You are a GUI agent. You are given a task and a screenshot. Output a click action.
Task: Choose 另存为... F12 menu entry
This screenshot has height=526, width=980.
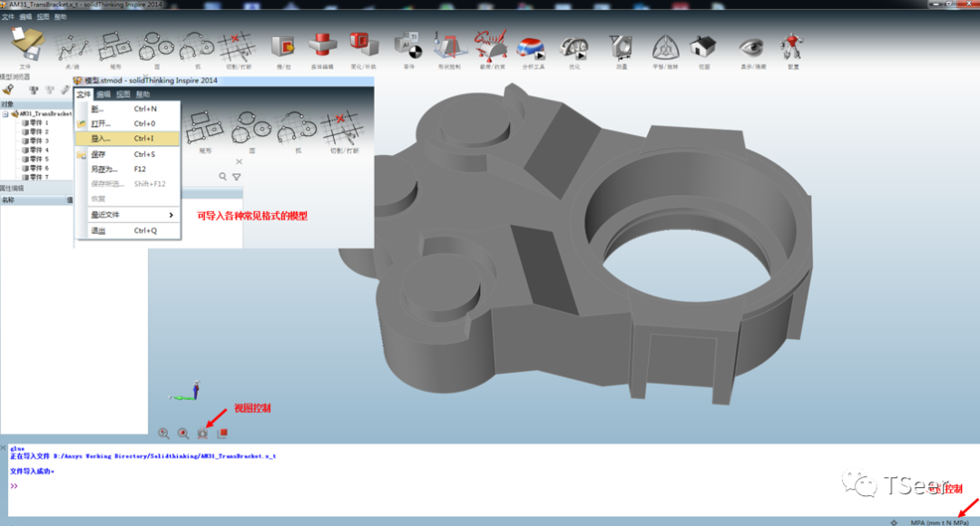(128, 169)
